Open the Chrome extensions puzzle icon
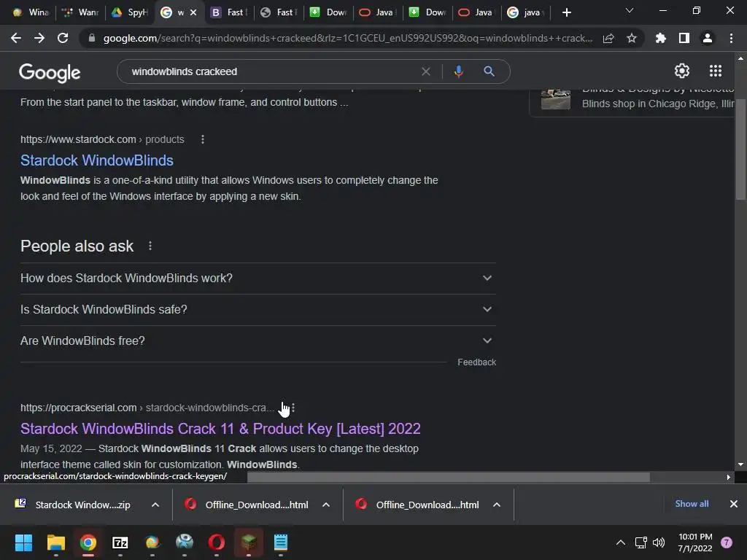747x560 pixels. click(661, 38)
